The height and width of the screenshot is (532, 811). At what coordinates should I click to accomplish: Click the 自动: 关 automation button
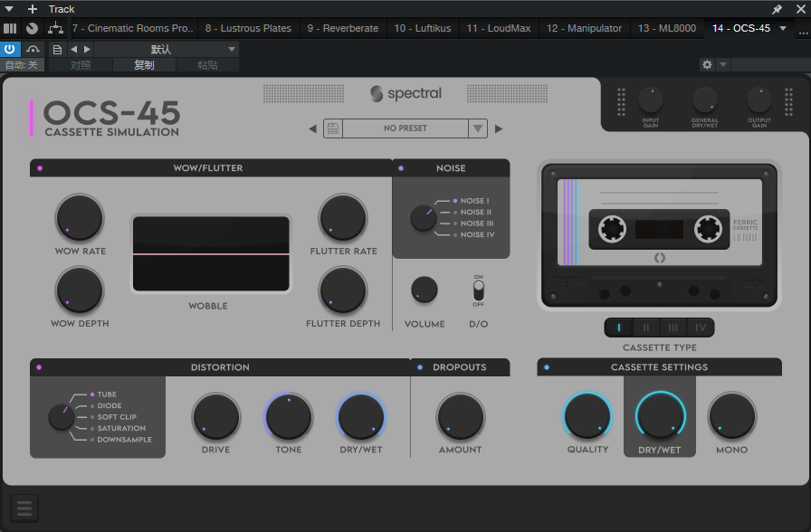[x=22, y=65]
